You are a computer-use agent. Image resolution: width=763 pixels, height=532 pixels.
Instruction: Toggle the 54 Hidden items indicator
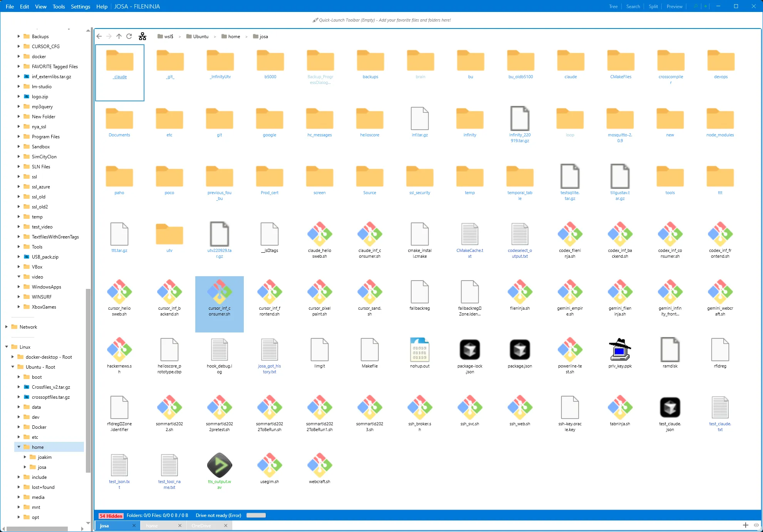[111, 515]
